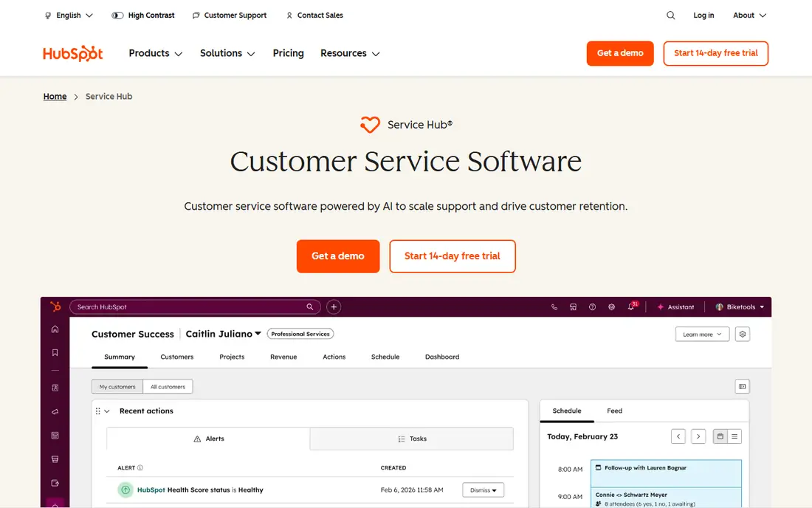Toggle the High Contrast switch
Viewport: 812px width, 508px height.
click(117, 16)
